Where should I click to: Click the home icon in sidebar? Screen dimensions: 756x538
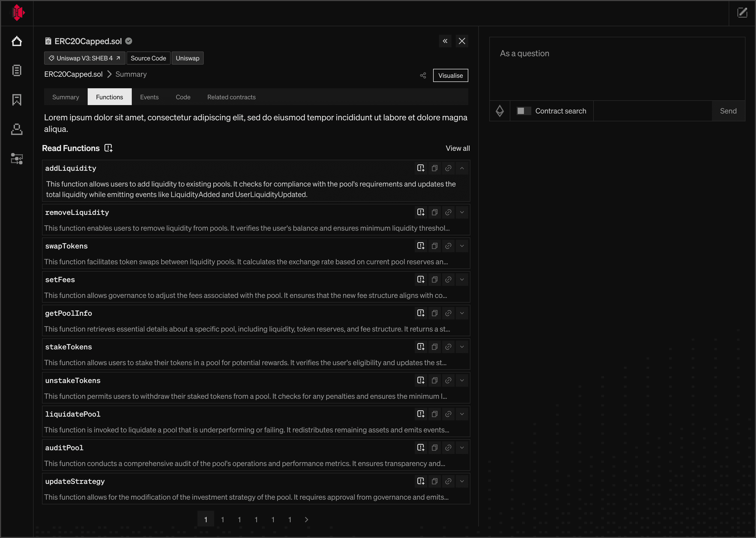[17, 42]
